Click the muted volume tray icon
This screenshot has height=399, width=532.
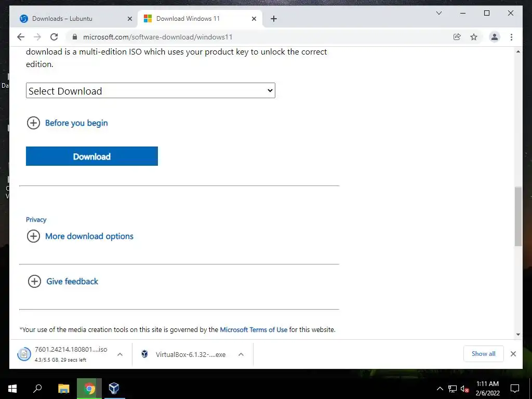click(465, 389)
